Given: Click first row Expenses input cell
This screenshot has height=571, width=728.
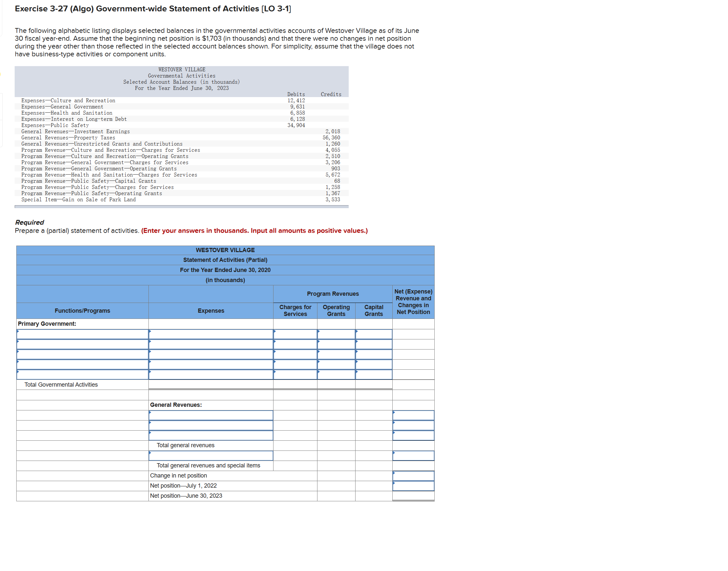Looking at the screenshot, I should [211, 334].
